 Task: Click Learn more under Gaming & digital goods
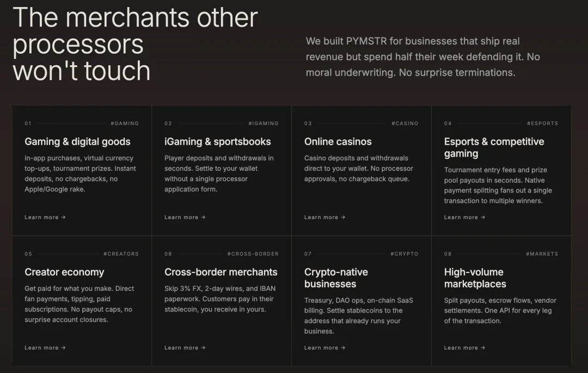(45, 217)
